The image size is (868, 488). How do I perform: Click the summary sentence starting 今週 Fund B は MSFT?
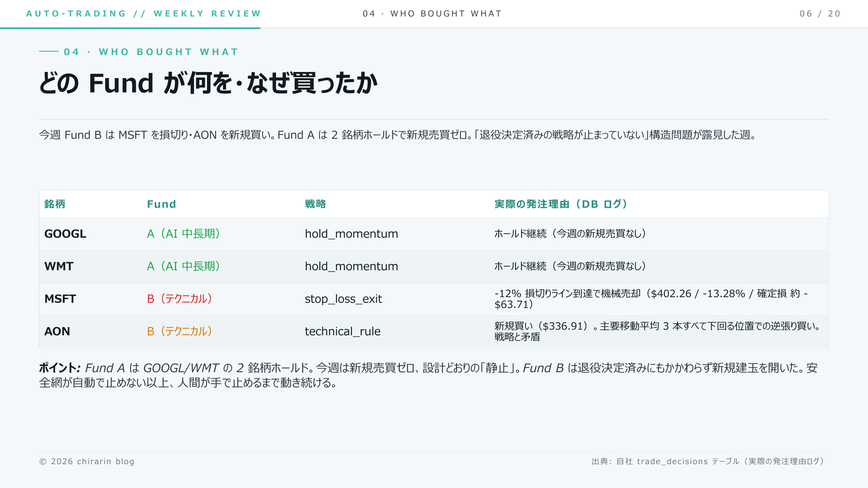pos(398,135)
